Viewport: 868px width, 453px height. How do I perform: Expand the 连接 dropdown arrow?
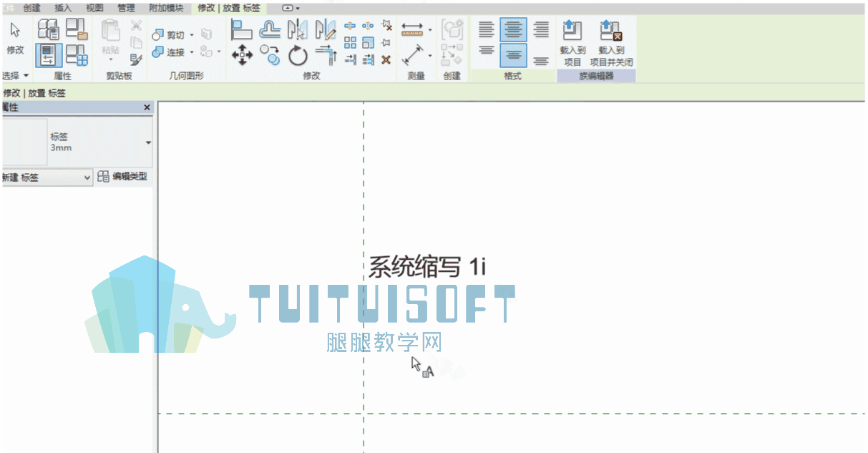[x=192, y=52]
